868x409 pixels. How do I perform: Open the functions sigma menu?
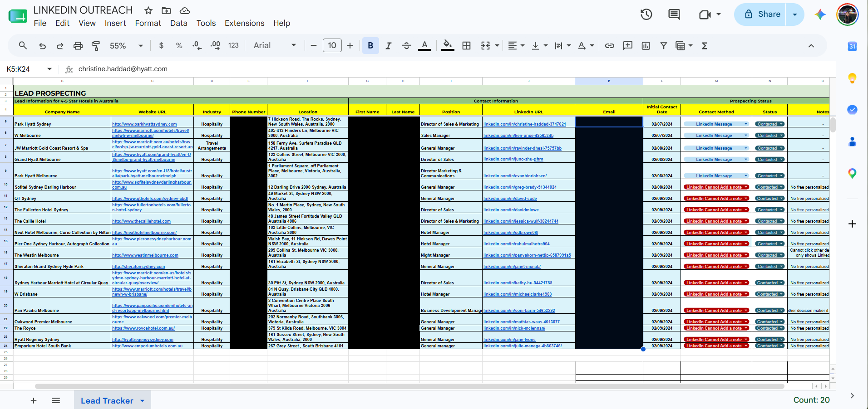tap(705, 45)
